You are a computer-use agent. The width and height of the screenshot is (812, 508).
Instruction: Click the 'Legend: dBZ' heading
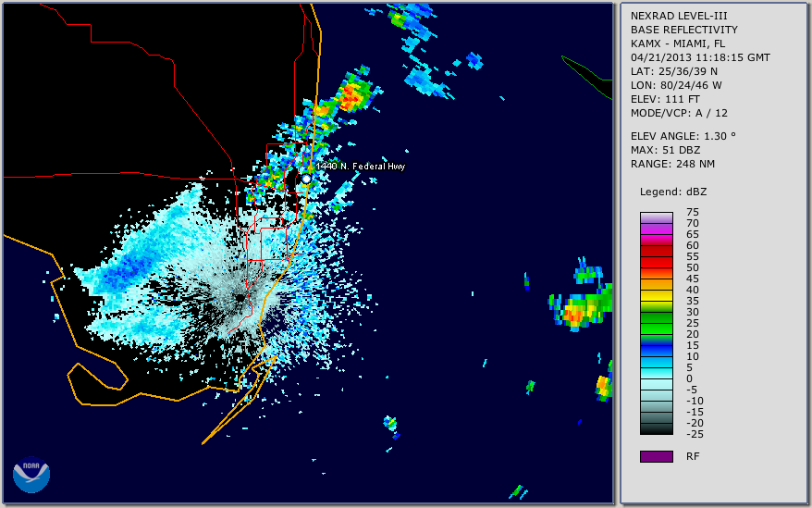(673, 192)
